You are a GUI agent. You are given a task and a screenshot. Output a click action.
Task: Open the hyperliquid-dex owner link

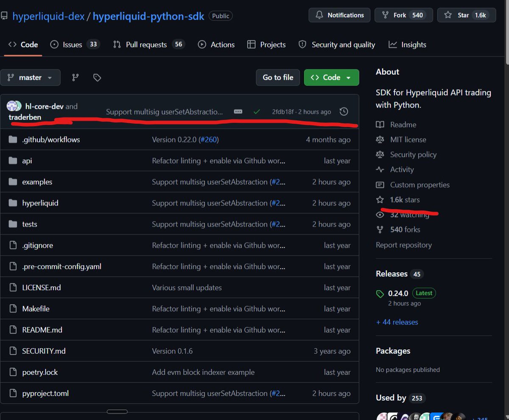point(48,16)
